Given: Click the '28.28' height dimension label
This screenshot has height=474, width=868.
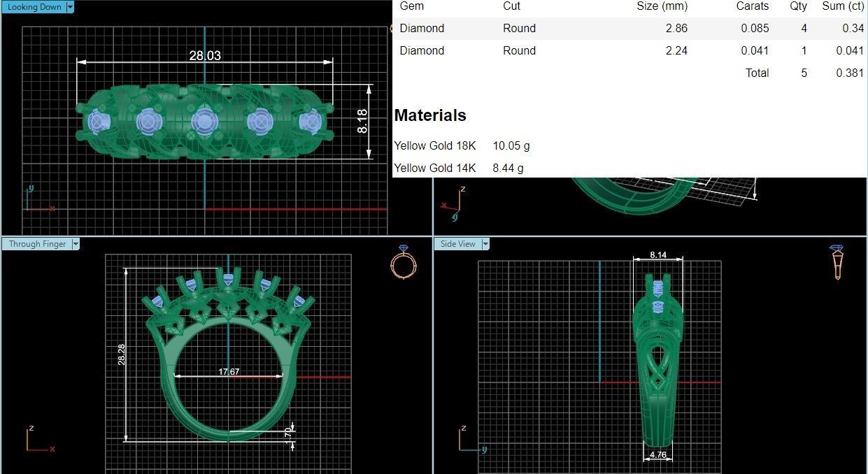Looking at the screenshot, I should pos(122,354).
